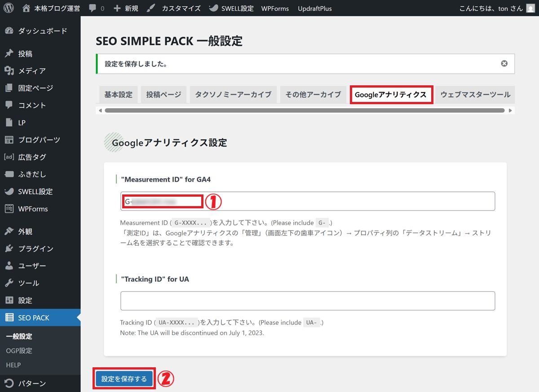539x392 pixels.
Task: Click the Plugins plug icon in sidebar
Action: pyautogui.click(x=9, y=249)
